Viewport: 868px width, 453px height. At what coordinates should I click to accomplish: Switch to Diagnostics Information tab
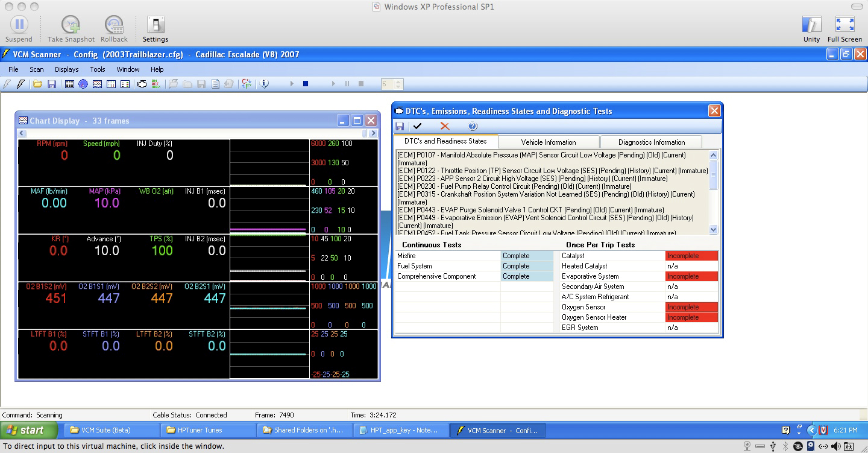point(652,142)
